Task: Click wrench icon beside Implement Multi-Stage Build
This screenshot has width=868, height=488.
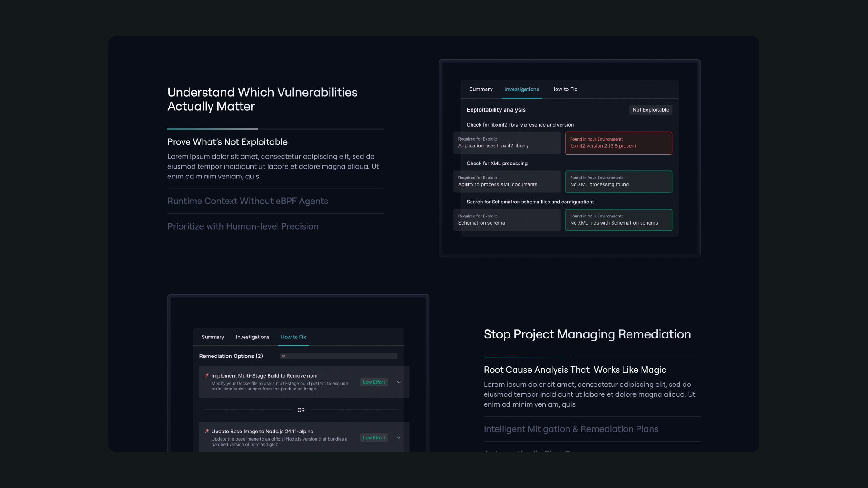Action: tap(207, 375)
